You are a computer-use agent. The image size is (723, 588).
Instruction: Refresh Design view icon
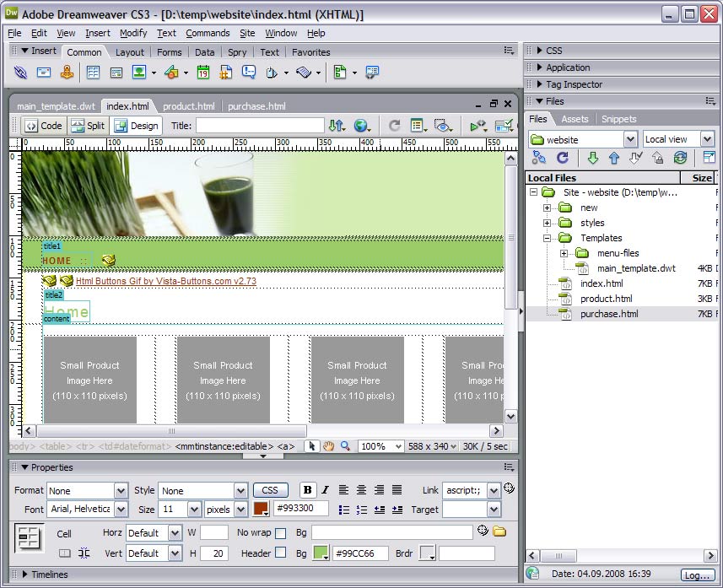pos(394,126)
